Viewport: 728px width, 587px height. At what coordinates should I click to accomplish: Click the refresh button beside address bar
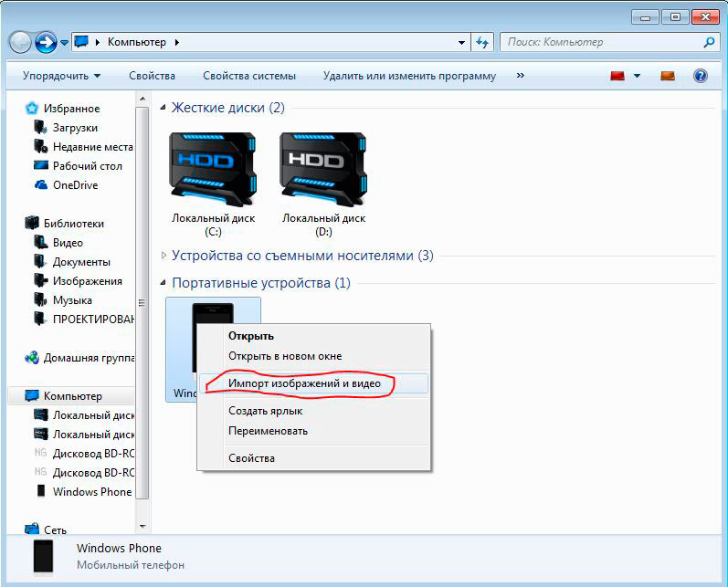(483, 42)
